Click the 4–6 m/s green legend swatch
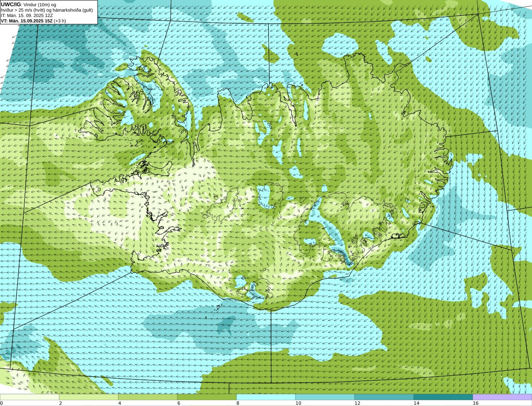This screenshot has height=406, width=532. coord(148,397)
